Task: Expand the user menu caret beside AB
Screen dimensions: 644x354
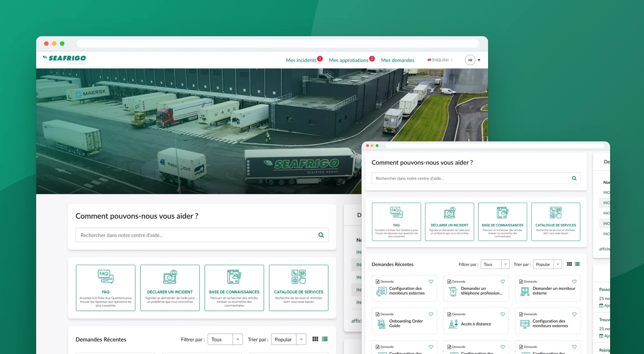Action: [x=479, y=60]
